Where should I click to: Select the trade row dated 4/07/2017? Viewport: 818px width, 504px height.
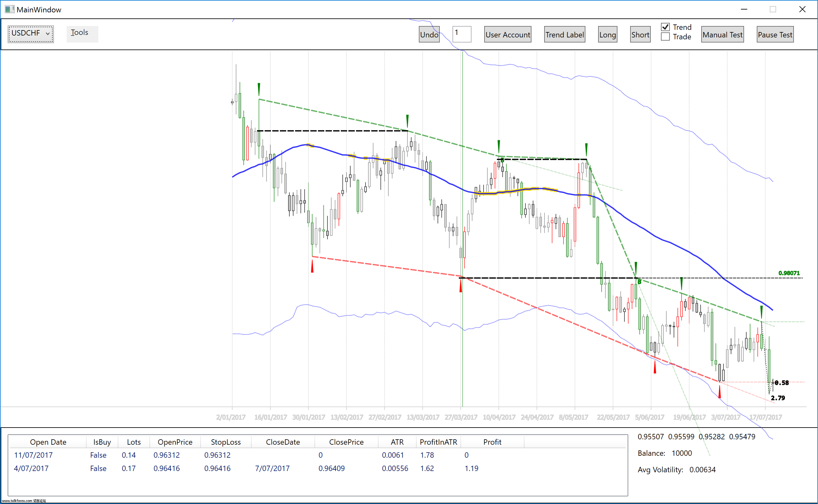(318, 468)
